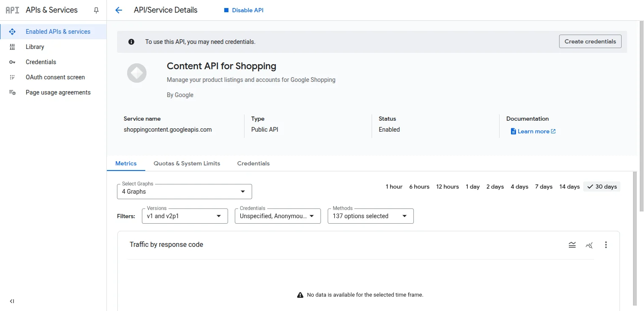Screen dimensions: 644x311
Task: Switch to the 7 days time range
Action: point(543,187)
